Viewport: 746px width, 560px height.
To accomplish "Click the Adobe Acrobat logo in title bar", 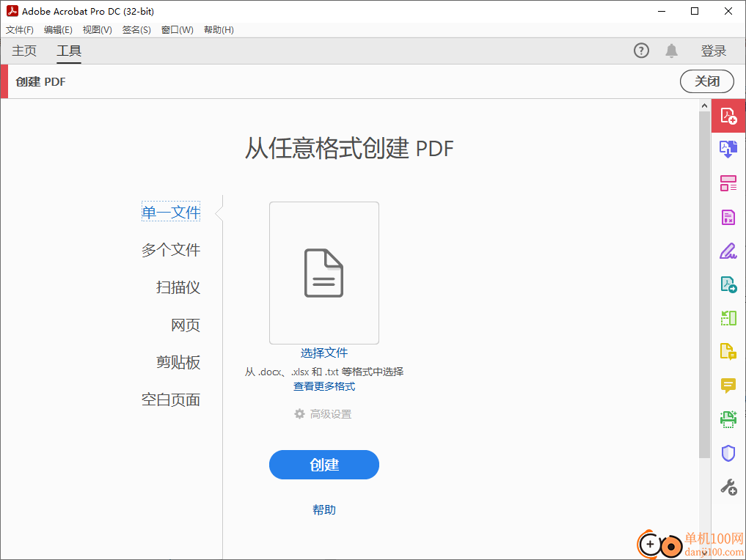I will (12, 11).
